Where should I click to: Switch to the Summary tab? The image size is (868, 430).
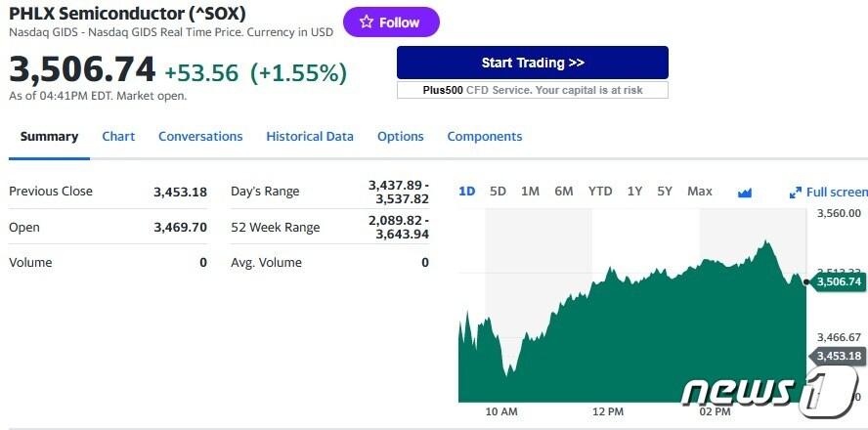click(x=49, y=137)
